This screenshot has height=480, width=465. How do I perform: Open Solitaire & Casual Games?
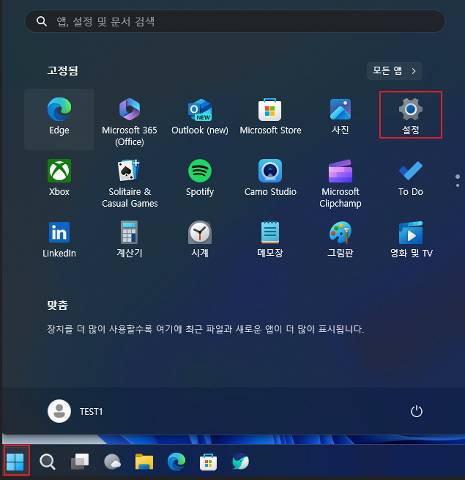pyautogui.click(x=130, y=184)
